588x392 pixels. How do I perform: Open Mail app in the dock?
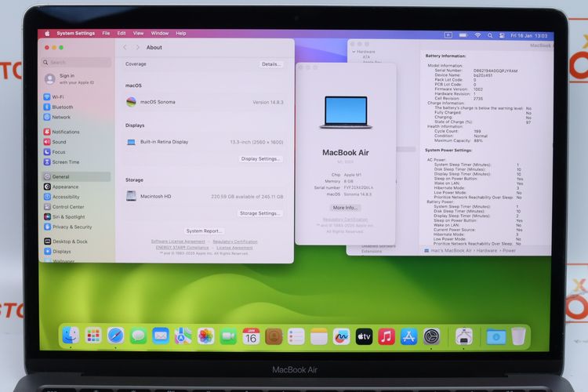pyautogui.click(x=161, y=336)
